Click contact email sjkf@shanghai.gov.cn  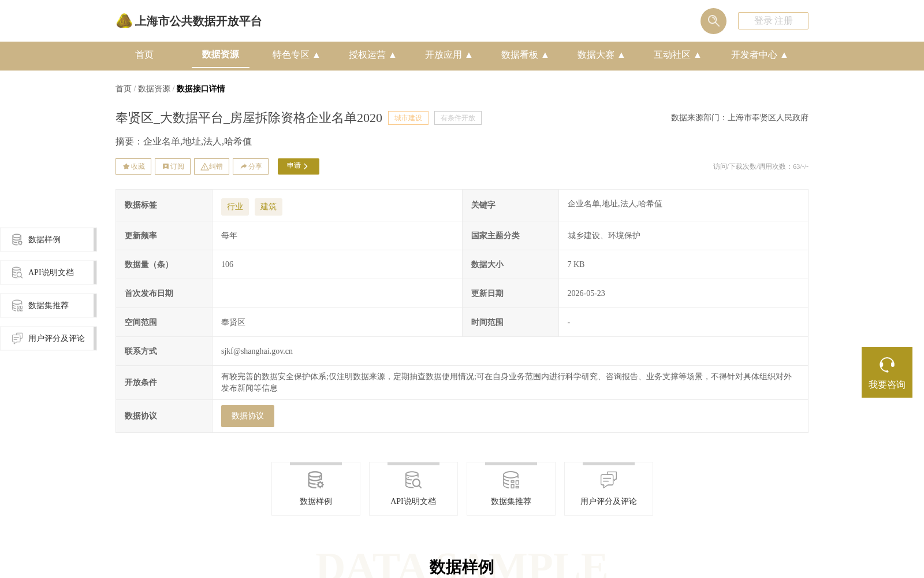[257, 351]
